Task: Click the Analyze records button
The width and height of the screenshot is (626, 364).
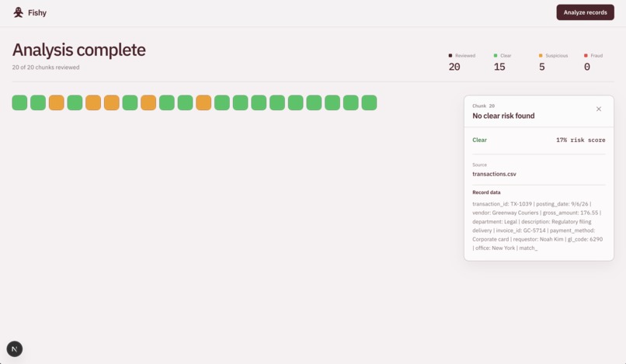Action: click(586, 12)
